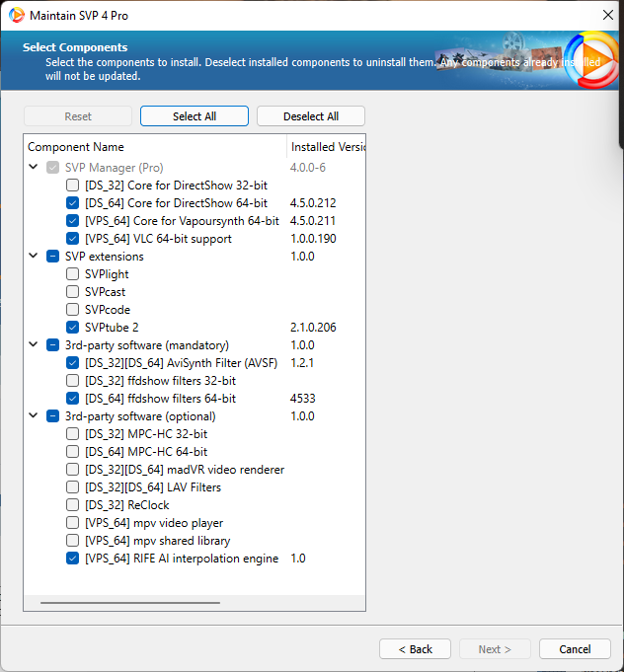Close the Maintain SVP 4 Pro window
Screen dimensions: 624x672
pos(606,16)
